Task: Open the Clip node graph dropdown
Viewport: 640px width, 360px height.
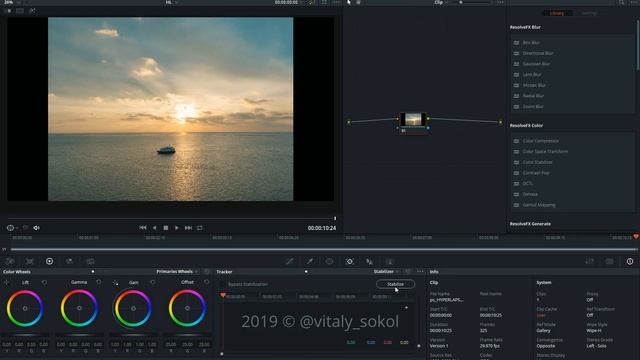Action: (441, 2)
